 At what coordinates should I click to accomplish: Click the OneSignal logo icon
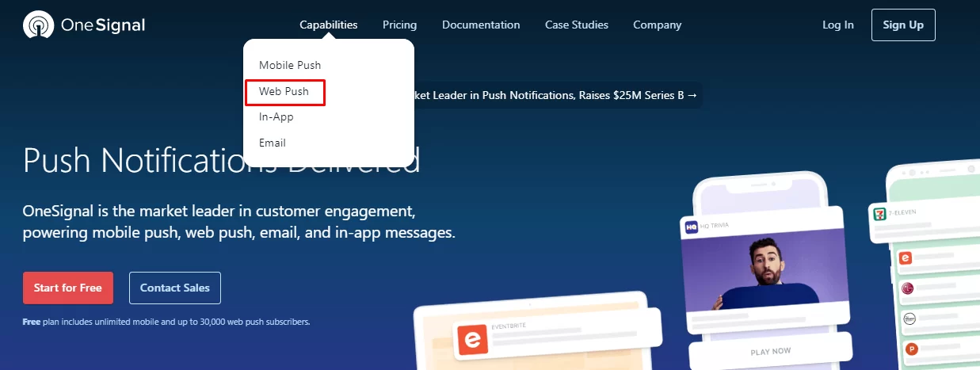point(37,25)
